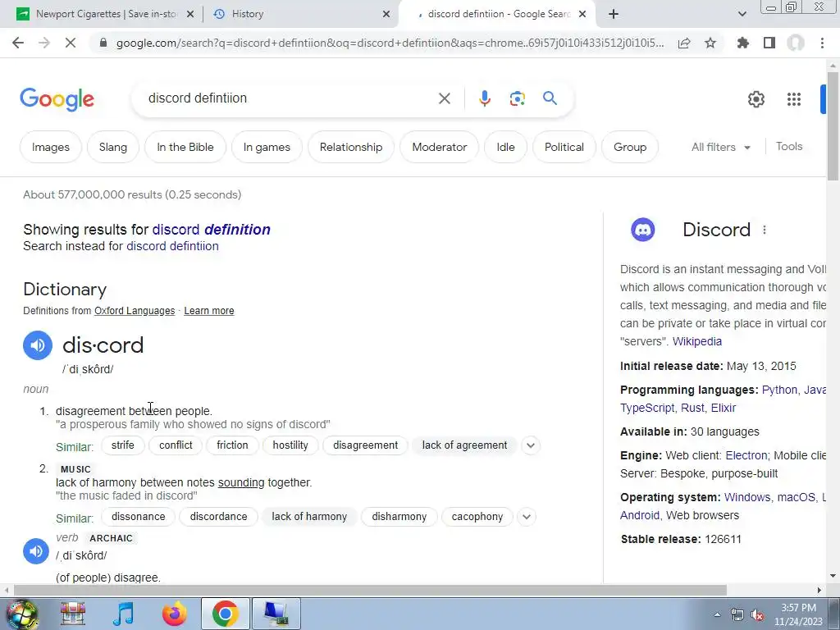
Task: Start a voice search with the microphone
Action: tap(485, 98)
